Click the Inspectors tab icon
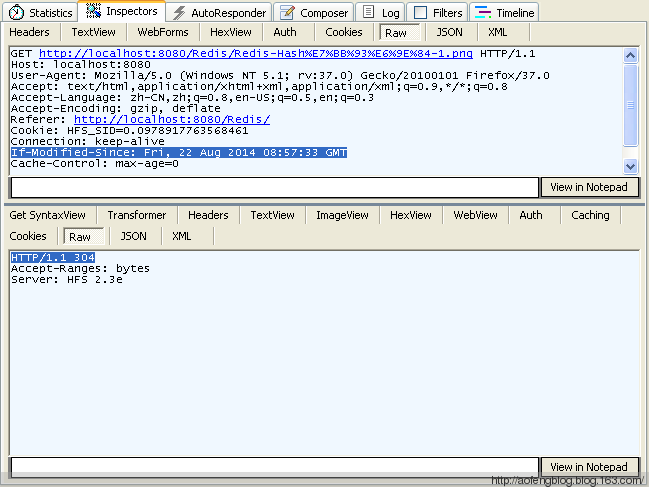The height and width of the screenshot is (487, 649). pyautogui.click(x=94, y=12)
